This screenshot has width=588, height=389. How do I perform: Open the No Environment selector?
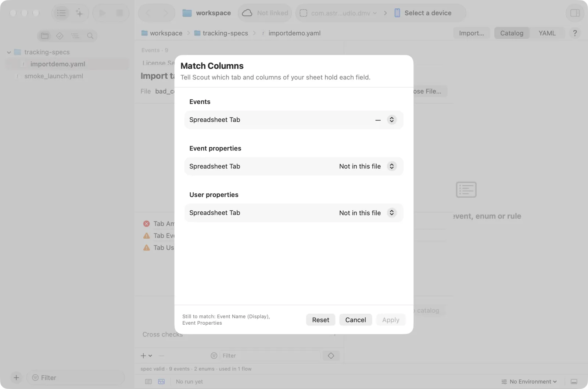point(529,382)
